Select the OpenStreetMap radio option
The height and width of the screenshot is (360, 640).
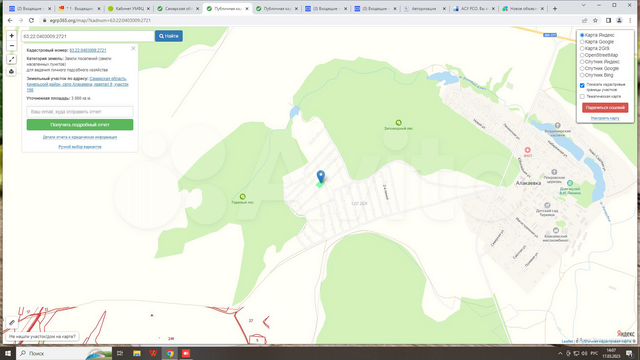tap(582, 55)
